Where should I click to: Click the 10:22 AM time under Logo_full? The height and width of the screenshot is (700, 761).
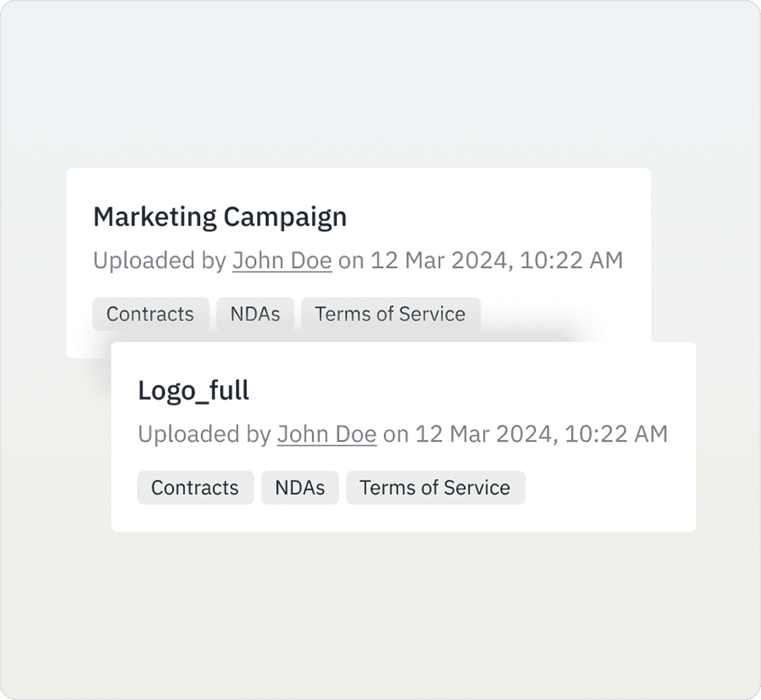point(616,434)
